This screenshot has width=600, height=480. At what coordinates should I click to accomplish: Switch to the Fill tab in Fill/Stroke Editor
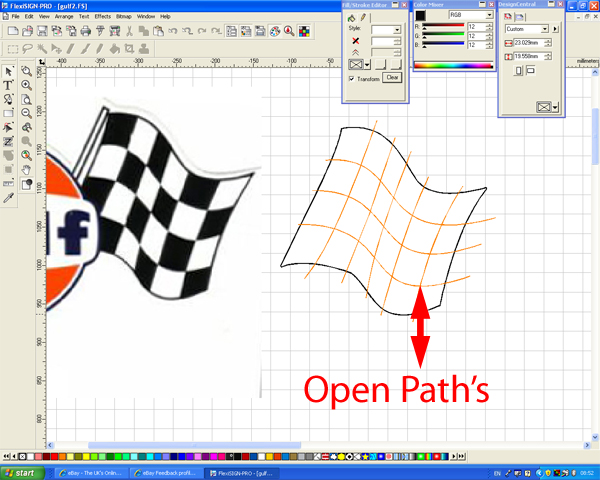(x=351, y=18)
